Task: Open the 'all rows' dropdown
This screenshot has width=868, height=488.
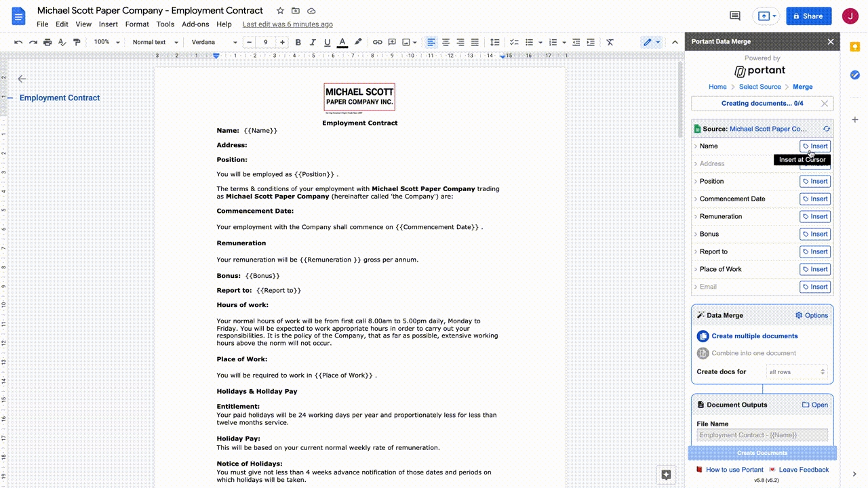Action: 797,371
